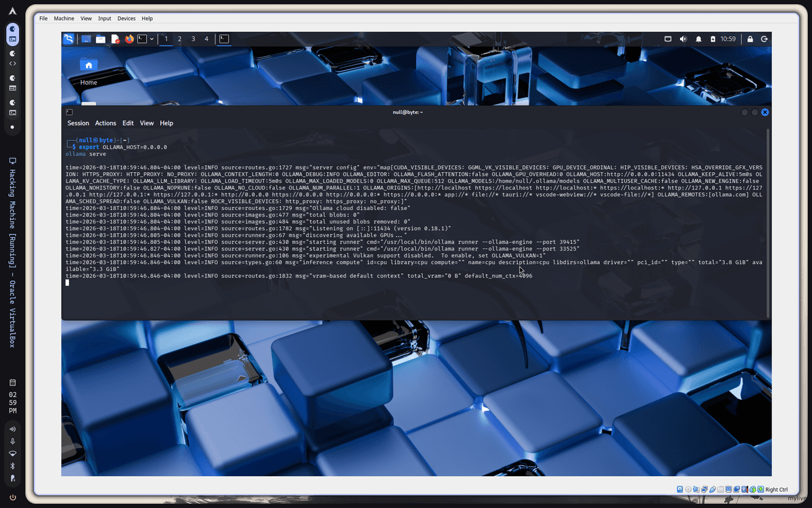The height and width of the screenshot is (508, 812).
Task: Click the host sidebar microphone icon
Action: tap(13, 441)
